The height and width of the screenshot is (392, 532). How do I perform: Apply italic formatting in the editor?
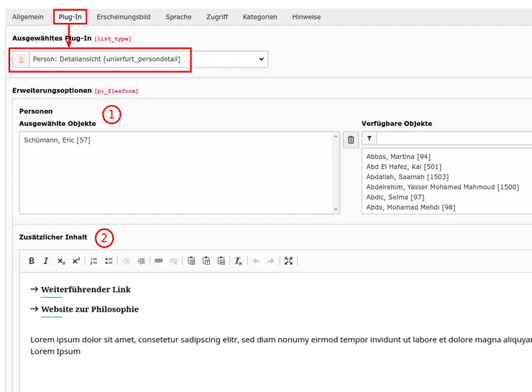pos(46,261)
